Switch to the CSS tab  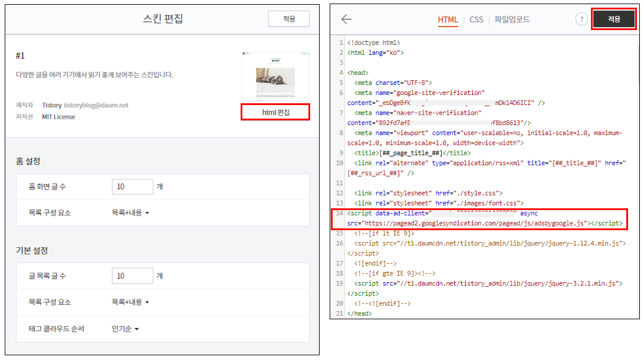coord(476,19)
